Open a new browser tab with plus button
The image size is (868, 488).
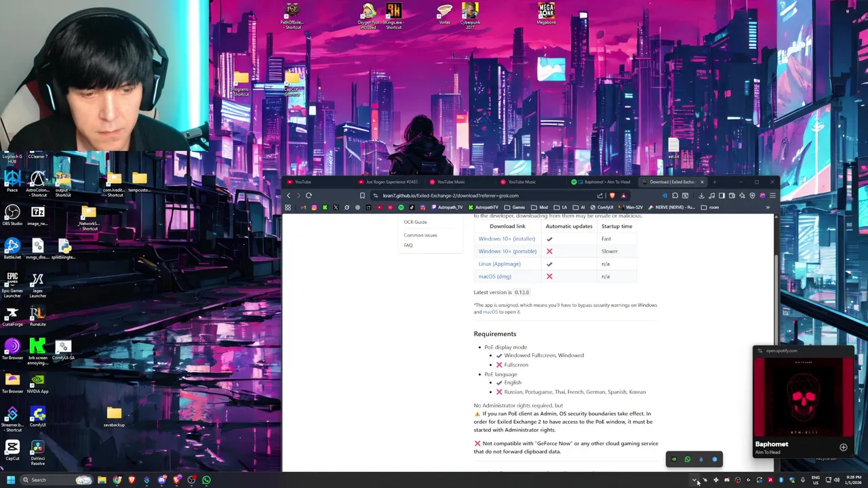714,182
